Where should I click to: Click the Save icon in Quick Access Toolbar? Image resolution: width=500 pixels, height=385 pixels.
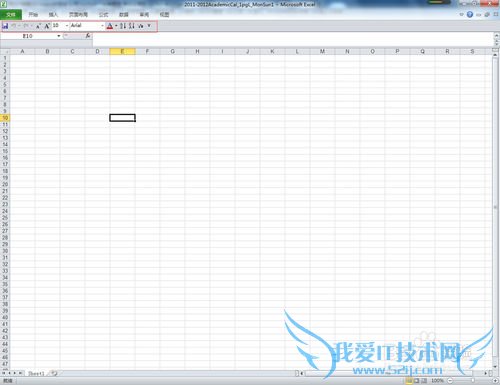pyautogui.click(x=5, y=26)
